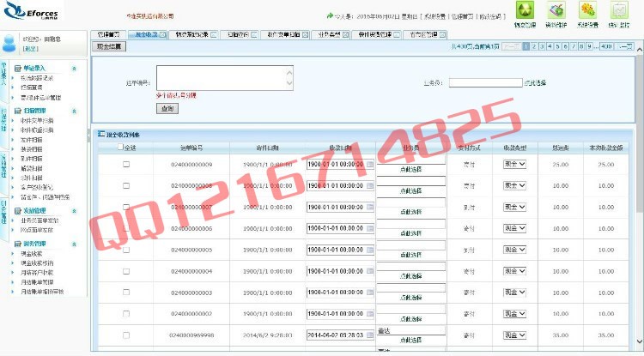Check the box for waybill 024000000009
Viewport: 644px width, 356px height.
click(126, 164)
